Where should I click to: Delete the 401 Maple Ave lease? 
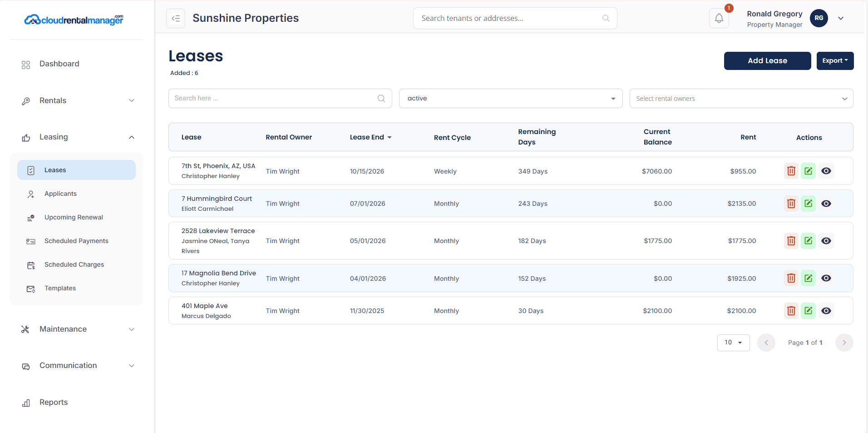(x=791, y=311)
